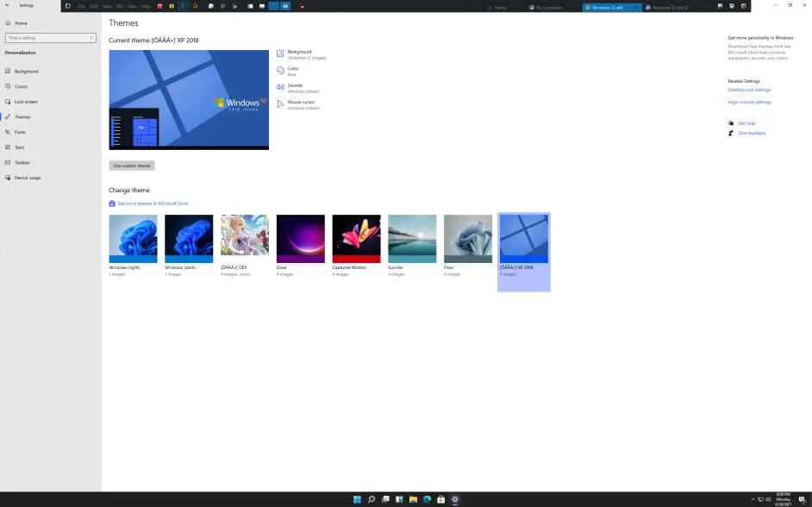The height and width of the screenshot is (507, 812).
Task: Select the XP 2018 theme tile
Action: point(523,252)
